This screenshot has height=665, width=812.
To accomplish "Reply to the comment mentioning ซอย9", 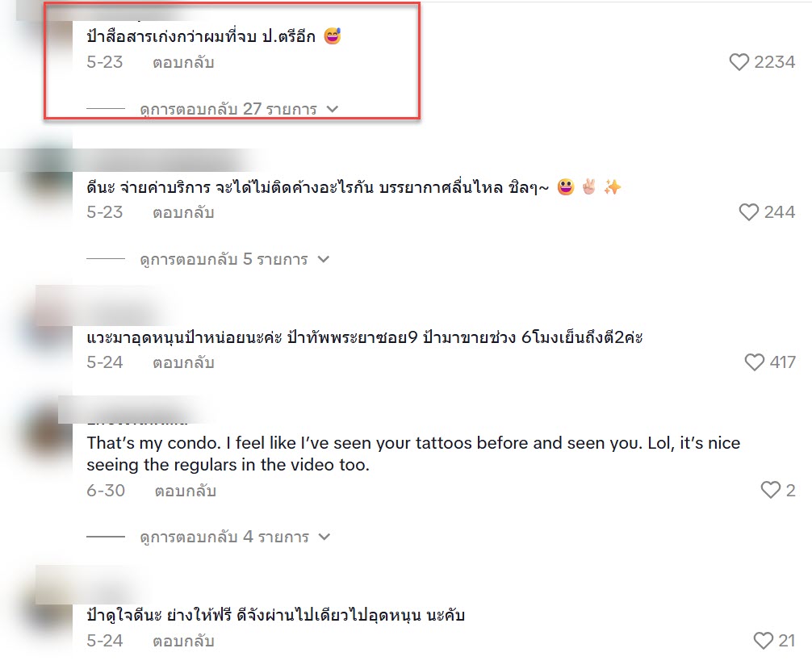I will click(x=183, y=362).
